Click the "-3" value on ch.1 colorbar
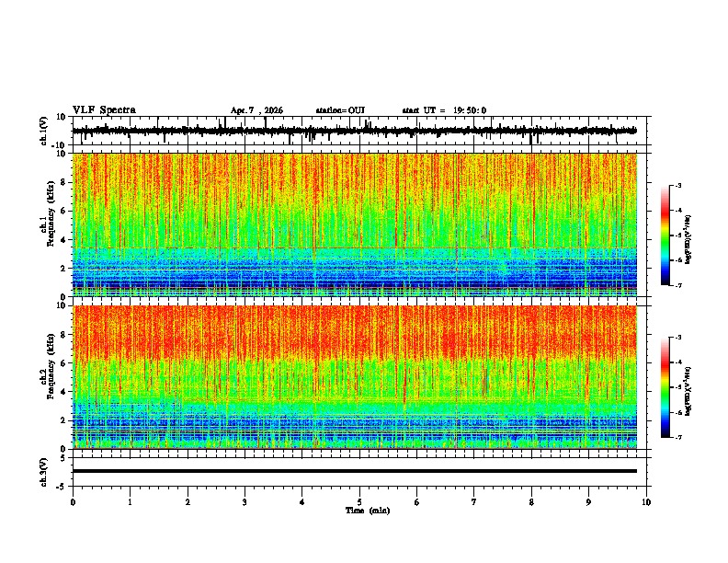The width and height of the screenshot is (728, 563). [x=678, y=186]
